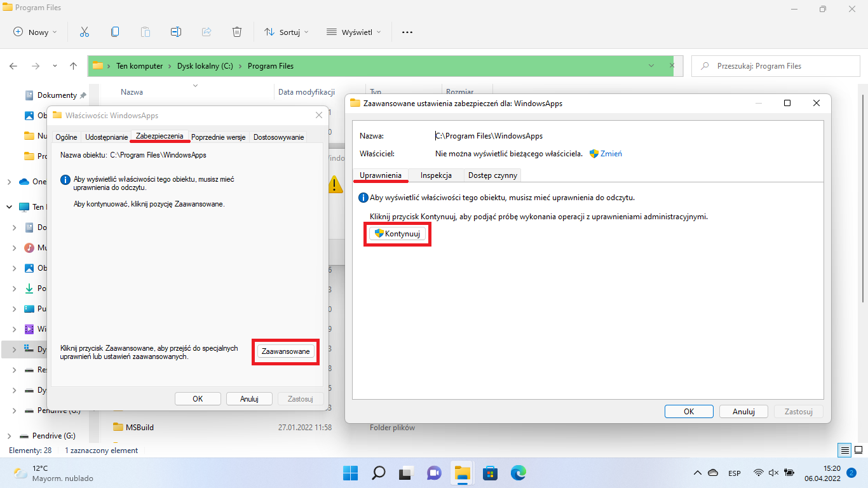Click Dysk lokalny (C:) breadcrumb

click(205, 66)
